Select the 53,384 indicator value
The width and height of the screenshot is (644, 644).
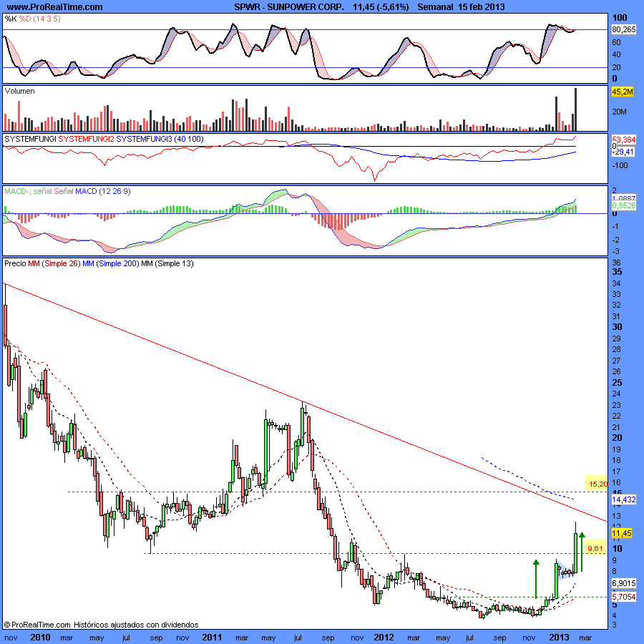(x=624, y=140)
